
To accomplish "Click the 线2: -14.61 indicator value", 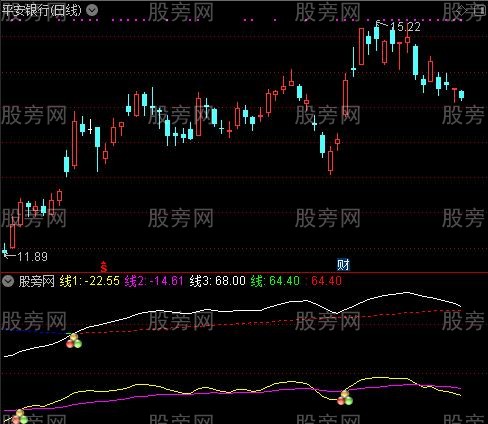I will 154,281.
